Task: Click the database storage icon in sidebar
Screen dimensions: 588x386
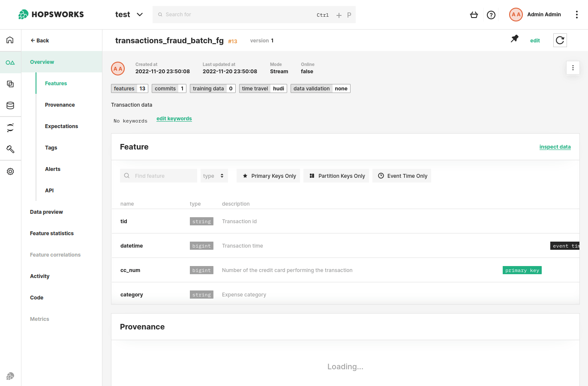Action: [x=10, y=106]
